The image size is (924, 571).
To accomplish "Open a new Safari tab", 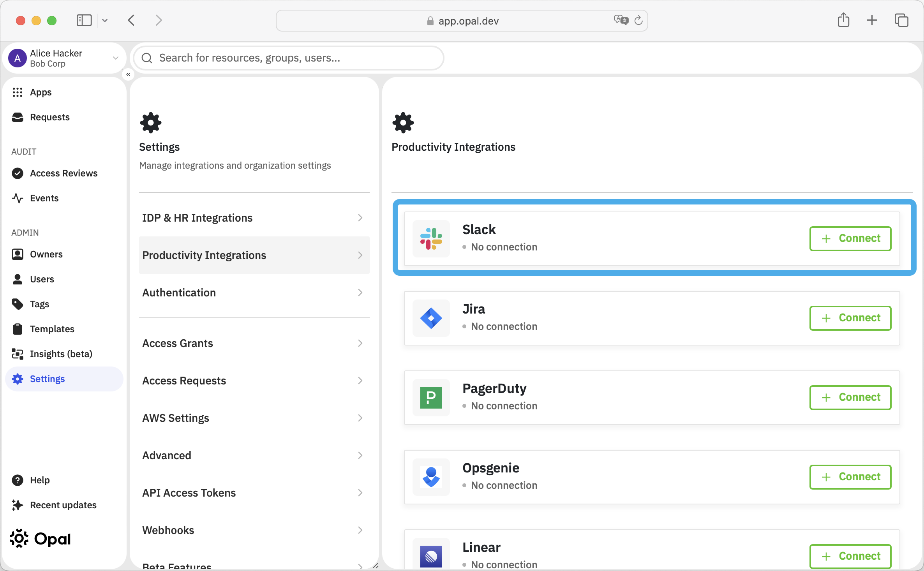I will 872,20.
